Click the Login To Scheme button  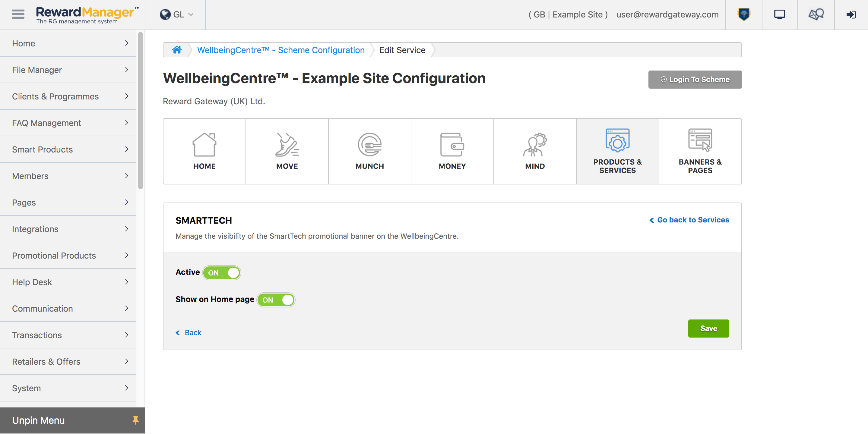click(x=695, y=80)
